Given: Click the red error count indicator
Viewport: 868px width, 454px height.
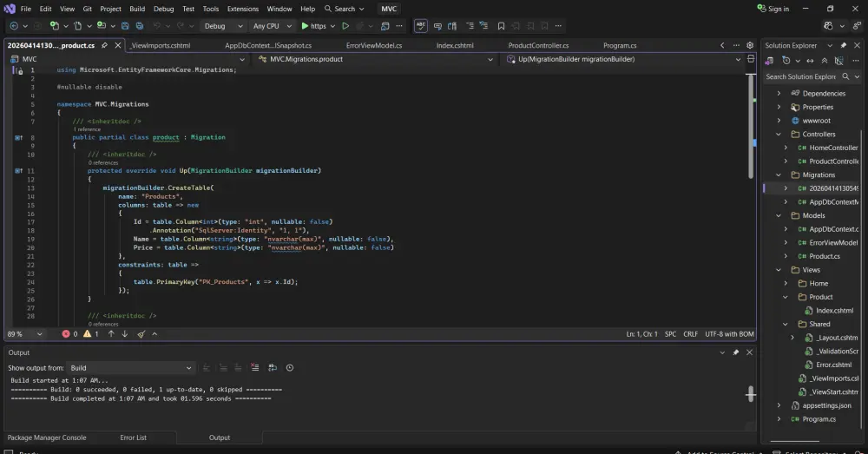Looking at the screenshot, I should (69, 334).
